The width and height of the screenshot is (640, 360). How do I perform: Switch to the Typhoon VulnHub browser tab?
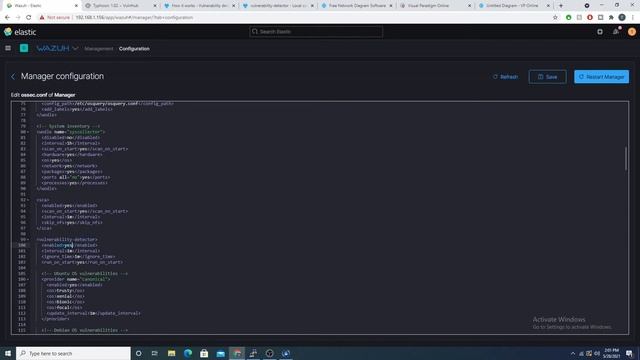coord(120,6)
